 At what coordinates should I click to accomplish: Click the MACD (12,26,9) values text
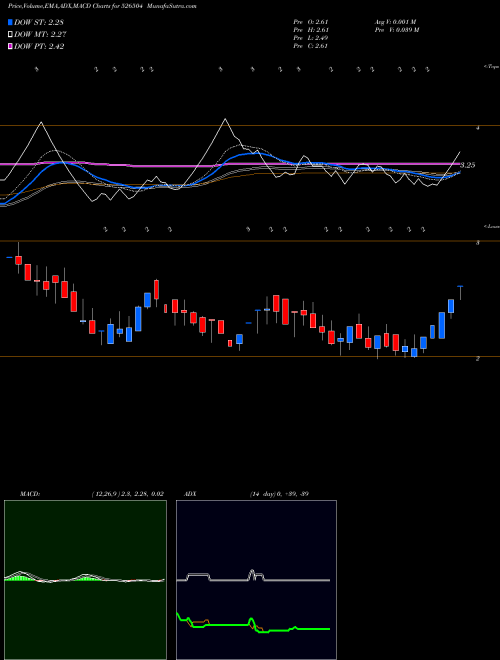128,494
